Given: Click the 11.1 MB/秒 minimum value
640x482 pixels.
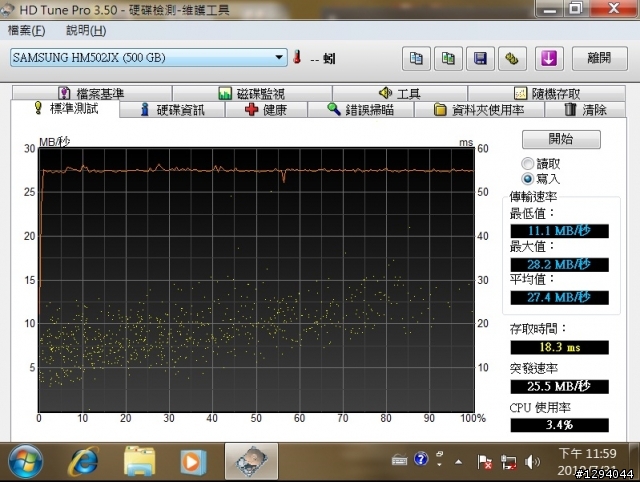Looking at the screenshot, I should pos(560,231).
